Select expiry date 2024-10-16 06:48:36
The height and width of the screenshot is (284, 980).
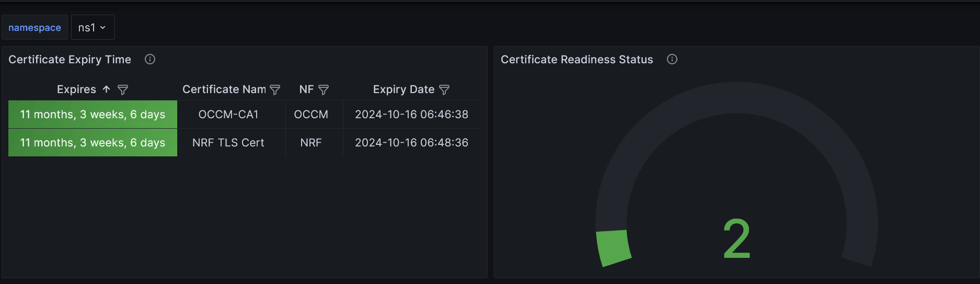(x=411, y=143)
